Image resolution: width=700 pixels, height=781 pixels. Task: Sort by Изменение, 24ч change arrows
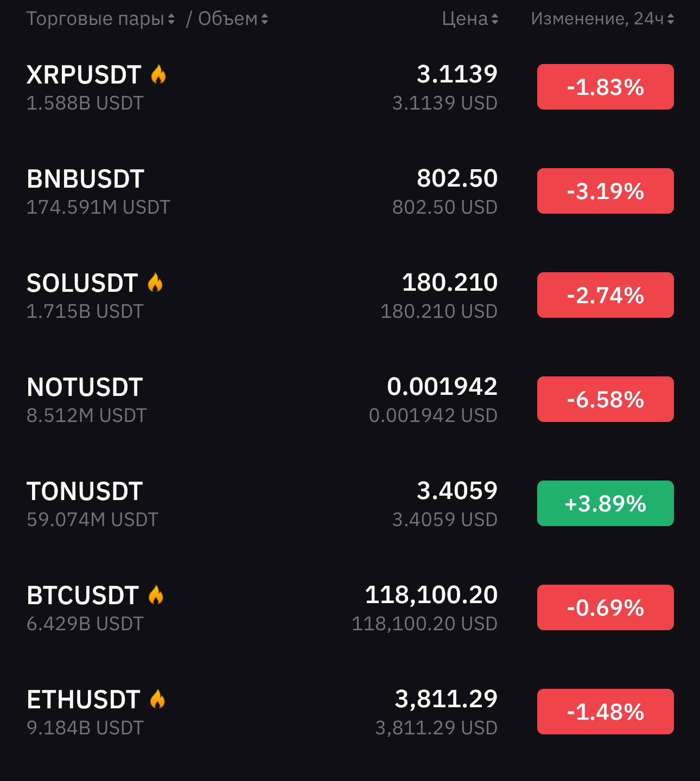[x=671, y=19]
